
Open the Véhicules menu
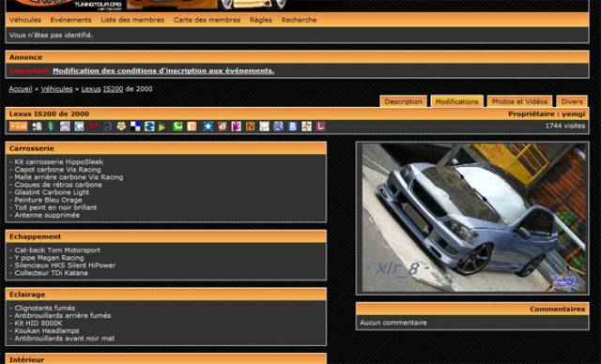pos(25,20)
